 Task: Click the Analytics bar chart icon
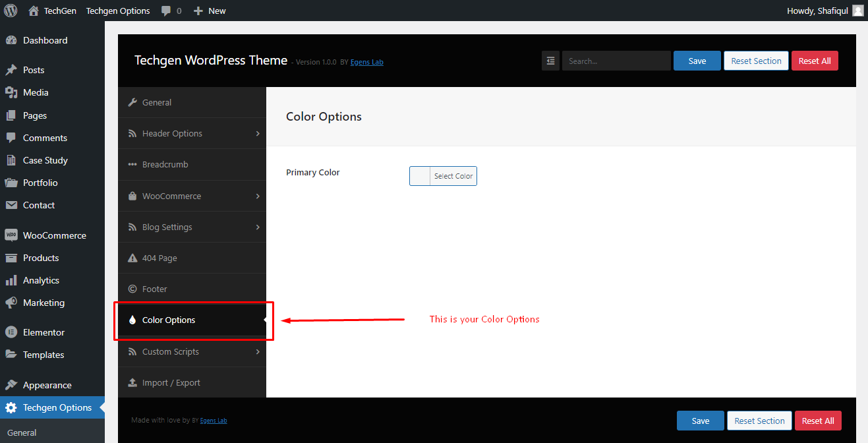pyautogui.click(x=11, y=280)
